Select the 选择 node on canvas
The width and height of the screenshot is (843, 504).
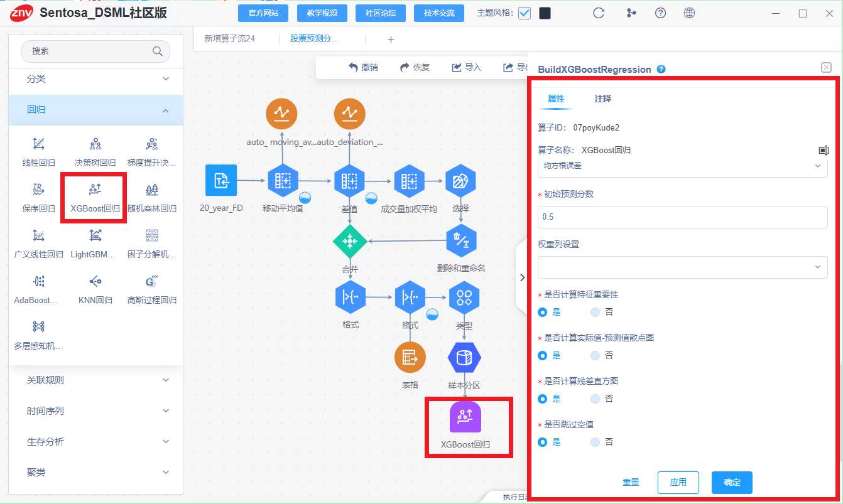tap(460, 181)
